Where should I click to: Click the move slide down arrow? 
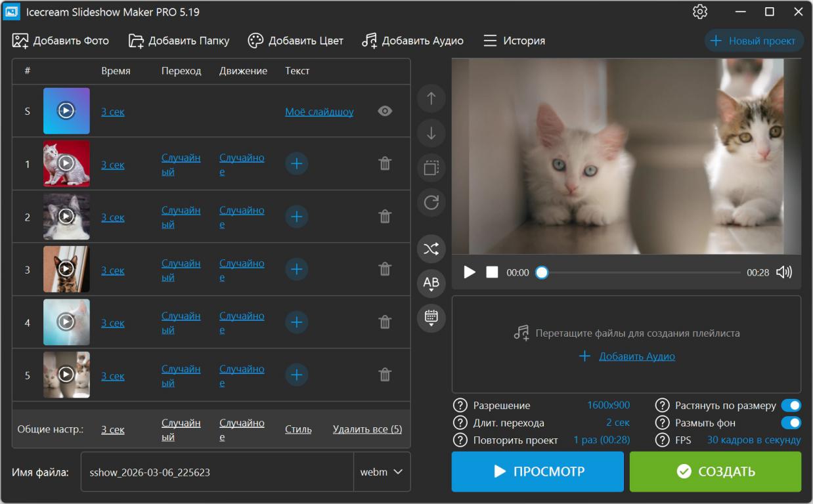coord(431,133)
